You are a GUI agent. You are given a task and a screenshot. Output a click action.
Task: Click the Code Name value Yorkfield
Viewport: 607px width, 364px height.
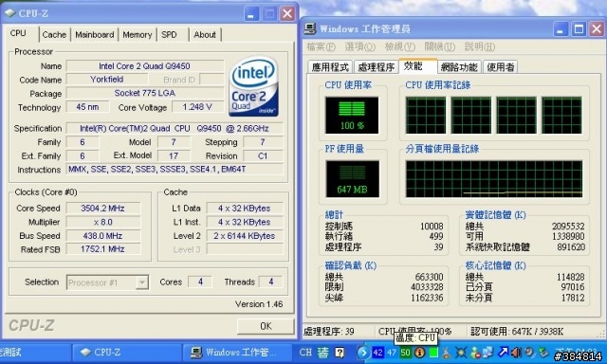[x=107, y=80]
